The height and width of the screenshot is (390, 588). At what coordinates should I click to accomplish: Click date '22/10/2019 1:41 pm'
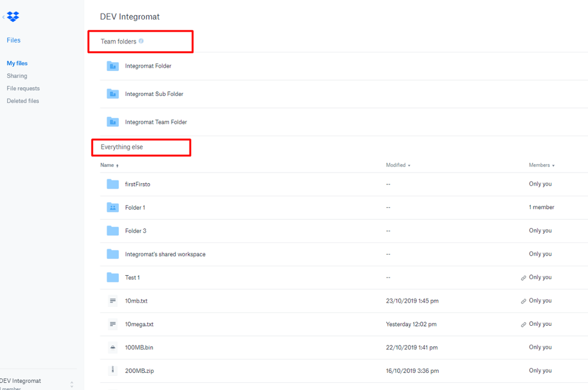pos(412,347)
